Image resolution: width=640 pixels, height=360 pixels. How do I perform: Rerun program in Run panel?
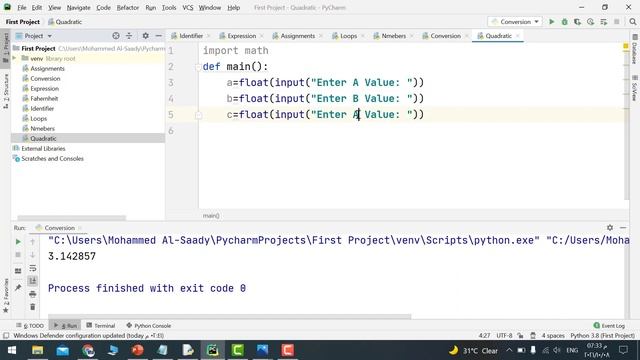(18, 242)
